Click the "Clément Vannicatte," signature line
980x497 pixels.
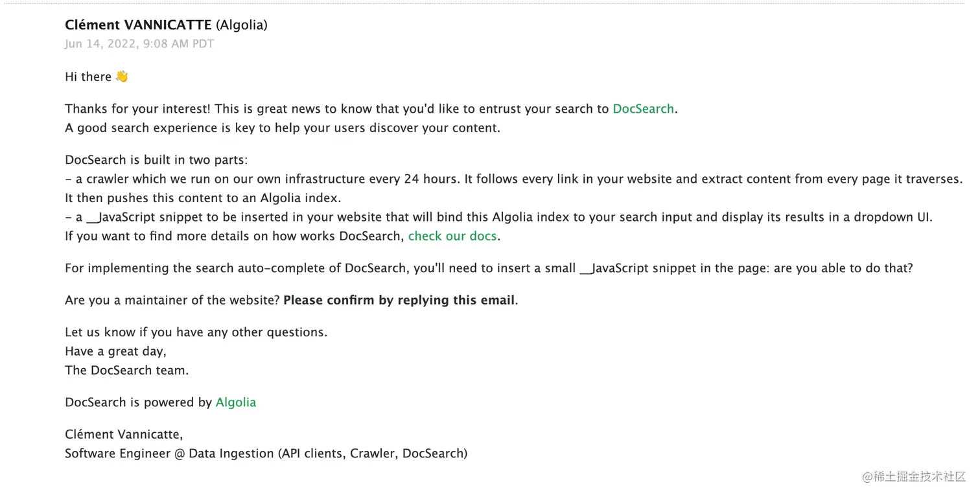pos(124,434)
